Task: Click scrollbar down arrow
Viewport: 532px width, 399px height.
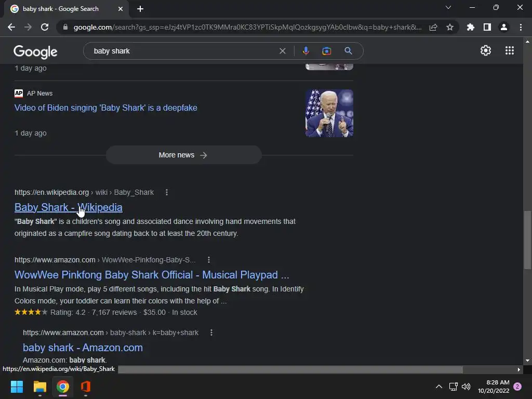Action: (527, 361)
